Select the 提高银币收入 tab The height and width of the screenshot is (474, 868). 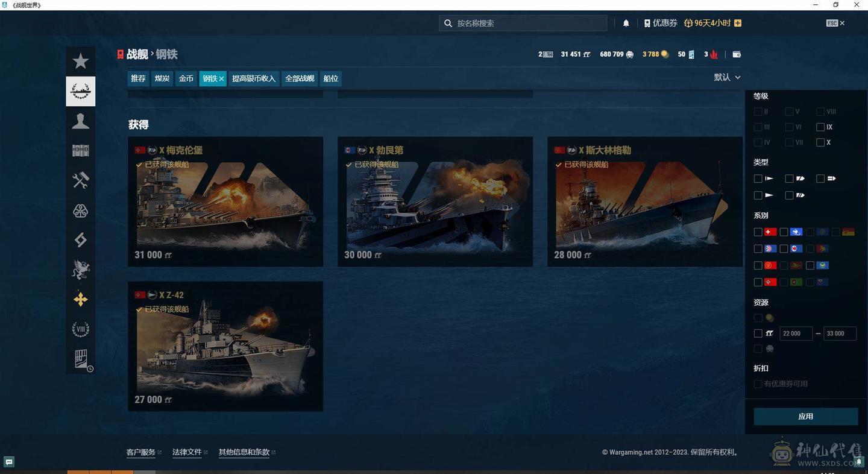(254, 78)
